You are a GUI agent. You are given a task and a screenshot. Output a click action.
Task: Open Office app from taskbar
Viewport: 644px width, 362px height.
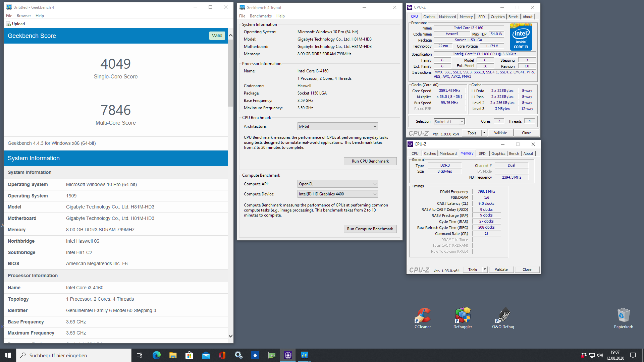[x=222, y=355]
